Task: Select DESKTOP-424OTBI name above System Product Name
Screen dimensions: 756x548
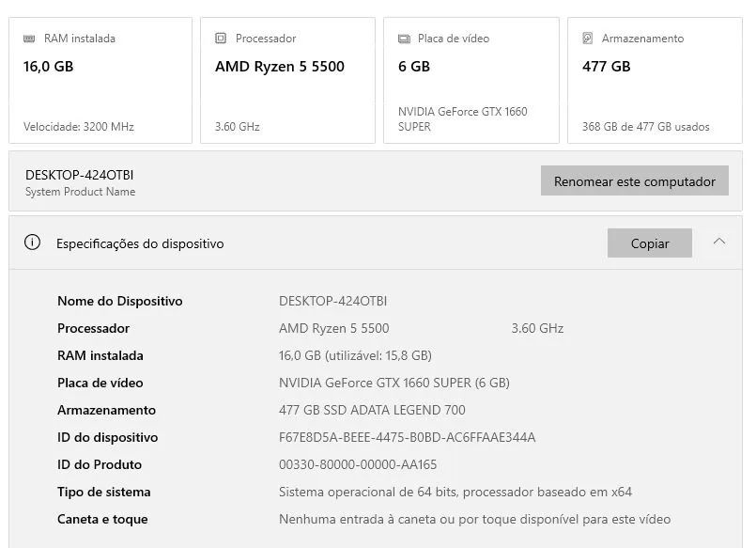Action: [x=80, y=175]
